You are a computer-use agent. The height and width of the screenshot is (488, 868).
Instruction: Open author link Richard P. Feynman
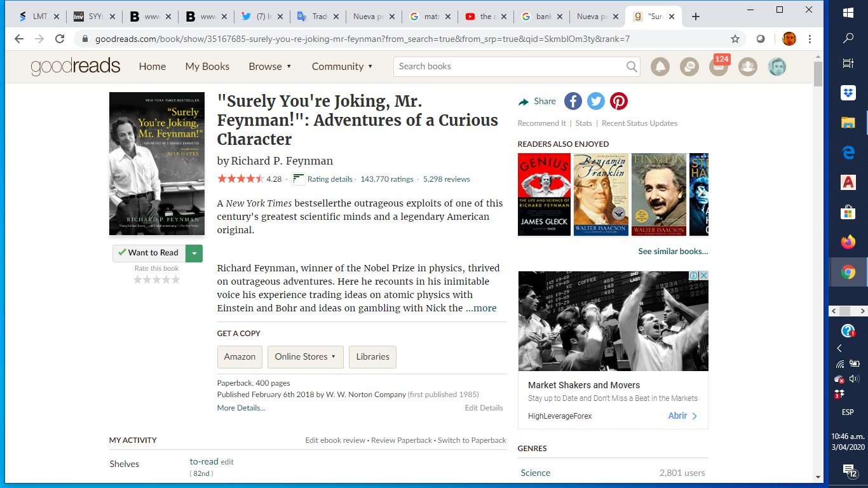coord(281,161)
